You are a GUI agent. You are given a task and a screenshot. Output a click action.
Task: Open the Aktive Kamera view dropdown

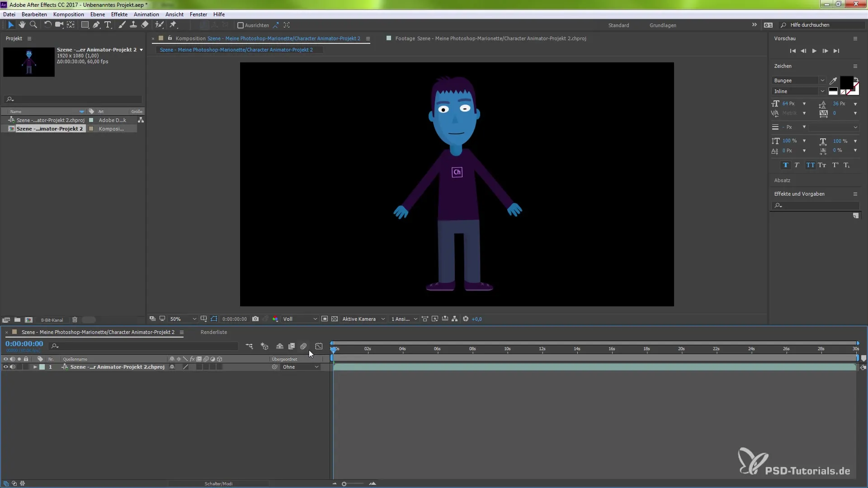pyautogui.click(x=363, y=319)
